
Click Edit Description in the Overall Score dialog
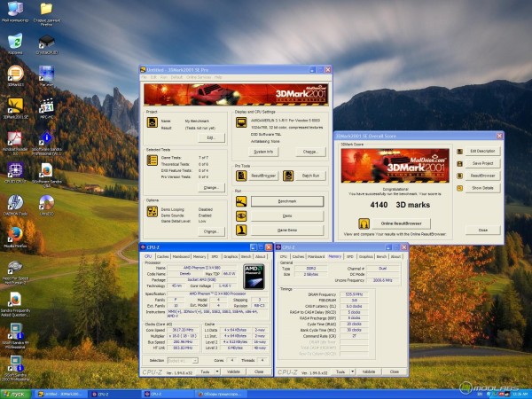pos(482,151)
